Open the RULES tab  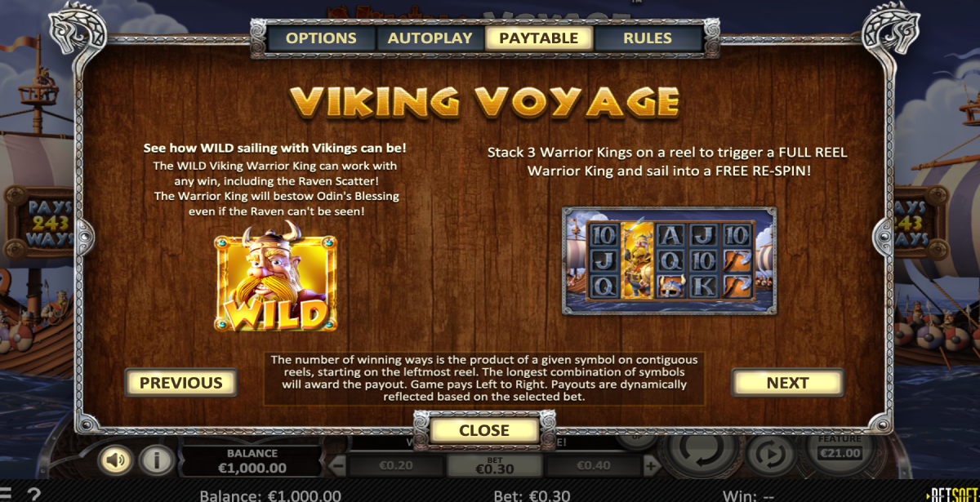[x=648, y=38]
